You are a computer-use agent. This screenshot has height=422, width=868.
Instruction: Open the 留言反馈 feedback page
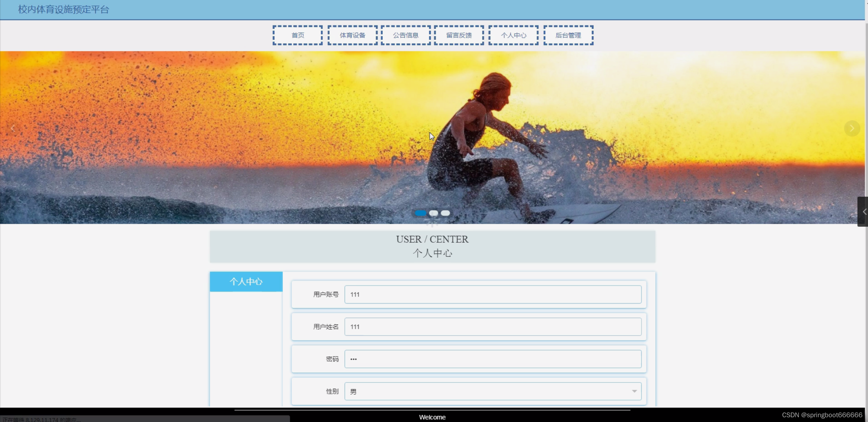[459, 35]
